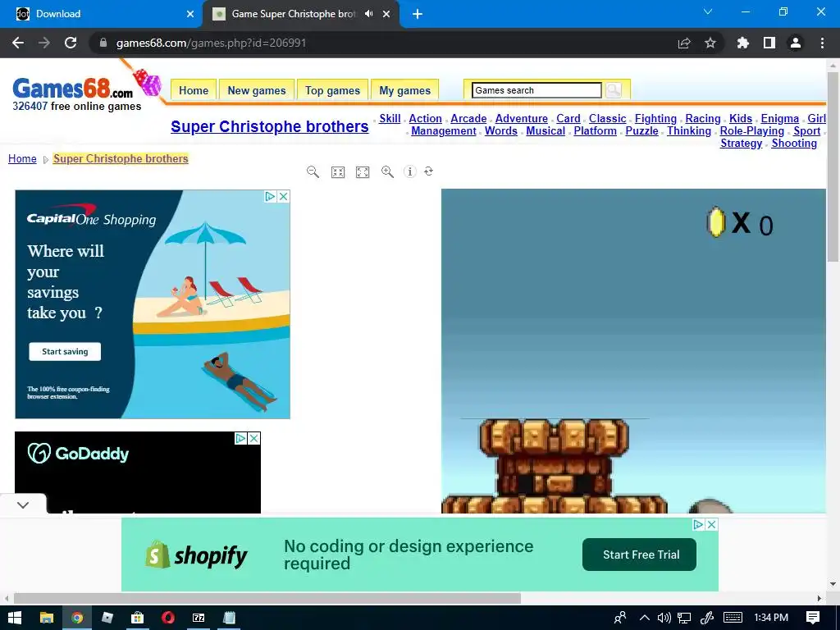The width and height of the screenshot is (840, 630).
Task: Reload the game with refresh icon
Action: (x=428, y=171)
